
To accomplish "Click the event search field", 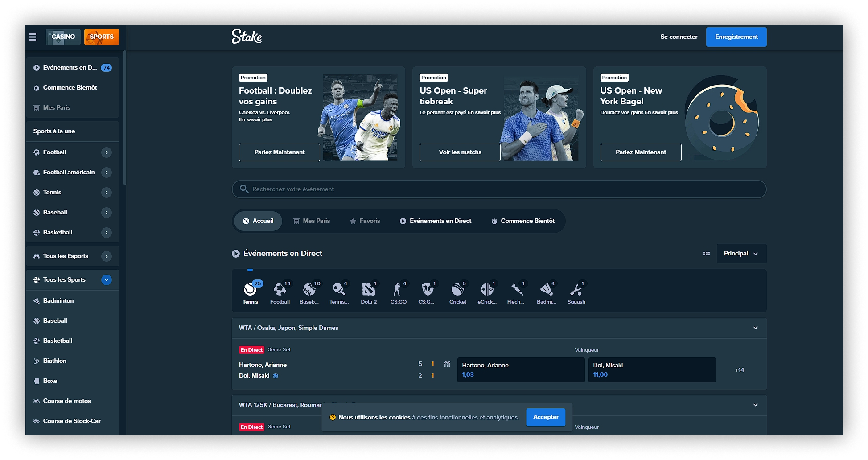I will [x=498, y=189].
